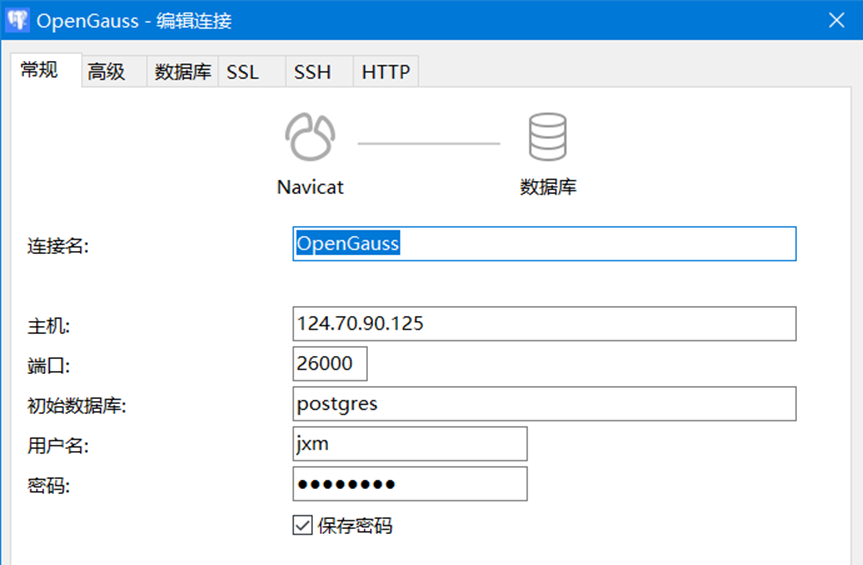Viewport: 863px width, 565px height.
Task: Click the 保存密码 label text
Action: tap(355, 526)
